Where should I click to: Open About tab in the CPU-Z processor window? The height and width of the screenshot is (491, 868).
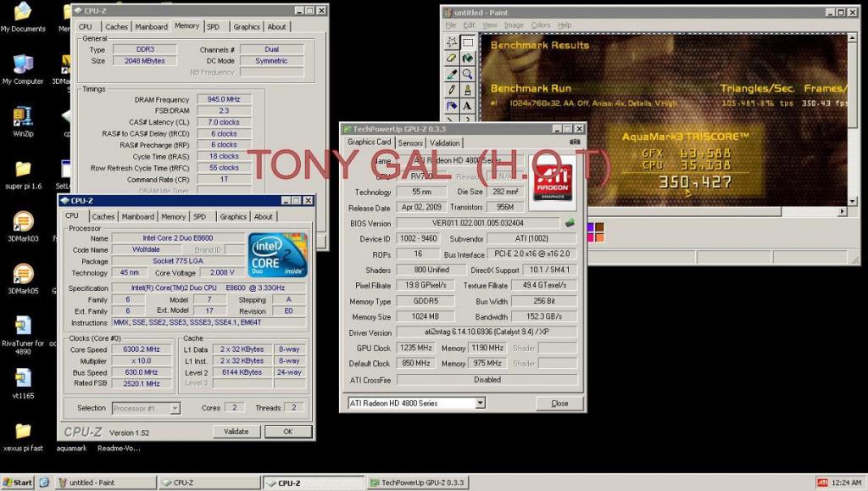(263, 216)
